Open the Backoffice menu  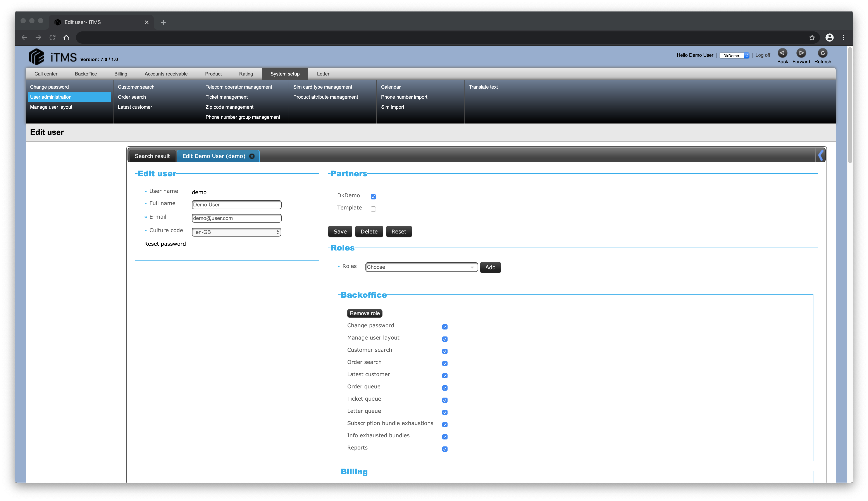pyautogui.click(x=86, y=74)
